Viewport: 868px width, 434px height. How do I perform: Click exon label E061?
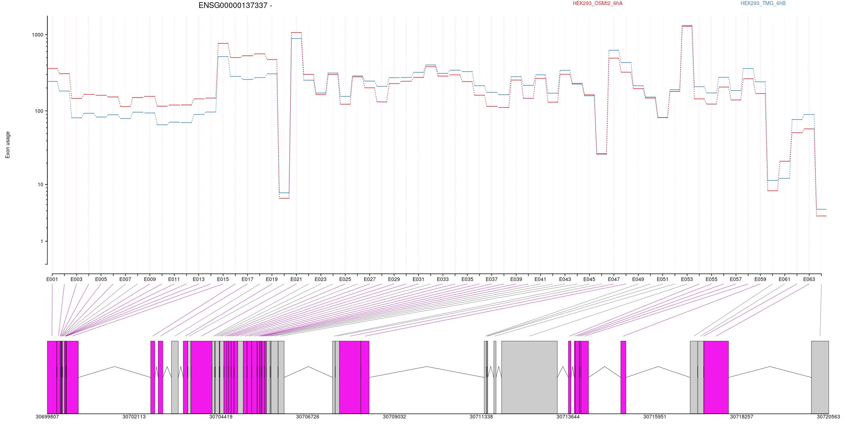click(x=784, y=279)
